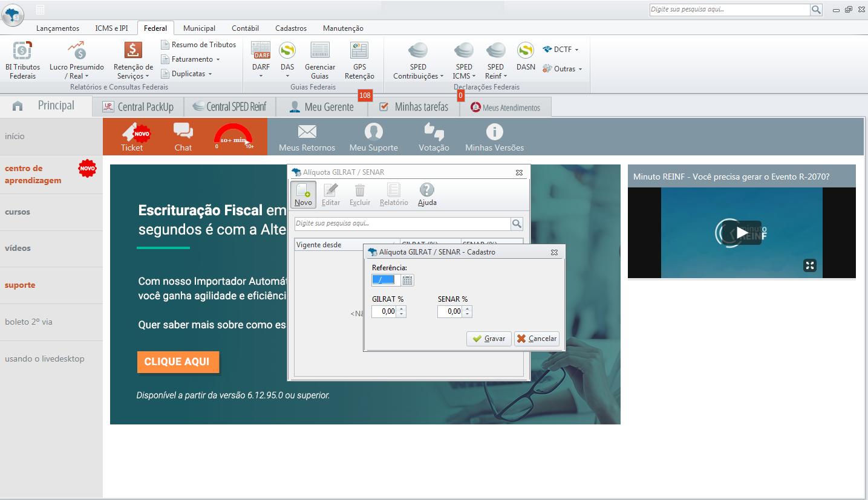Open the Cadastros ribbon tab
The image size is (868, 500).
tap(291, 28)
